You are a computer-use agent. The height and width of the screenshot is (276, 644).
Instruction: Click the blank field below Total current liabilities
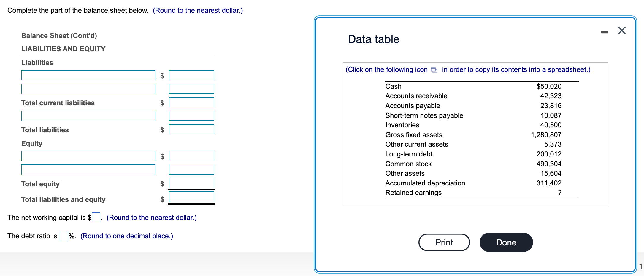click(88, 116)
